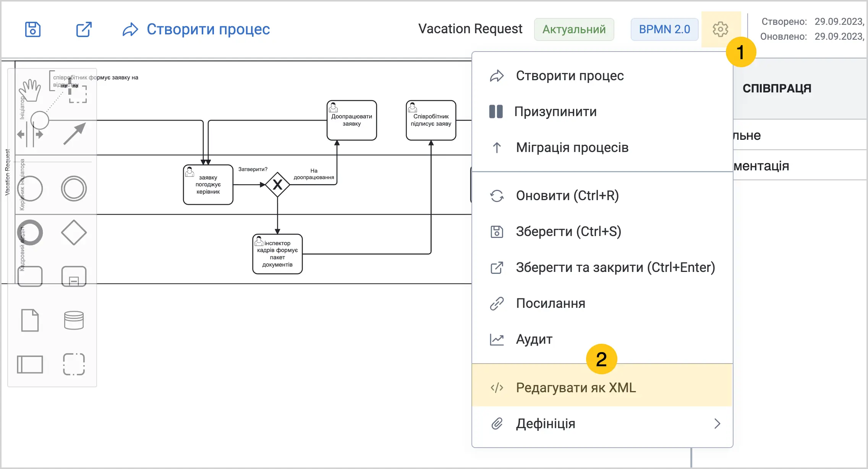The image size is (868, 469).
Task: Choose Посилання menu item
Action: pyautogui.click(x=602, y=303)
